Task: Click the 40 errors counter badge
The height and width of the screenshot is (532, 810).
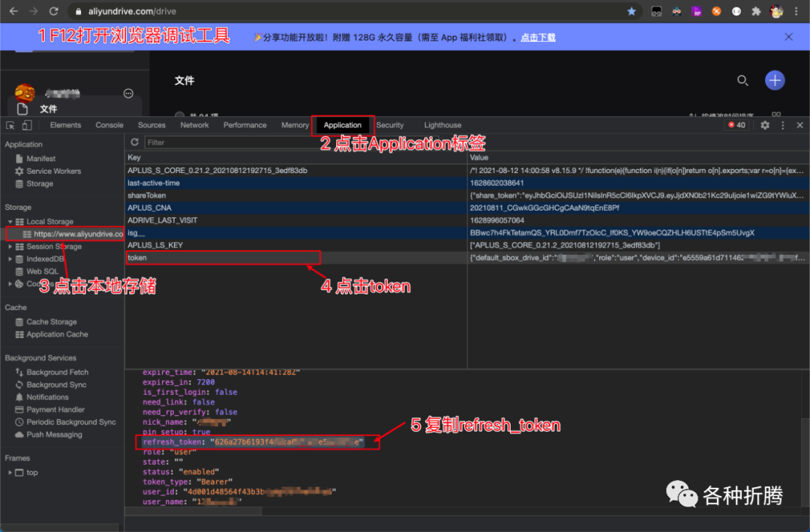Action: click(736, 125)
